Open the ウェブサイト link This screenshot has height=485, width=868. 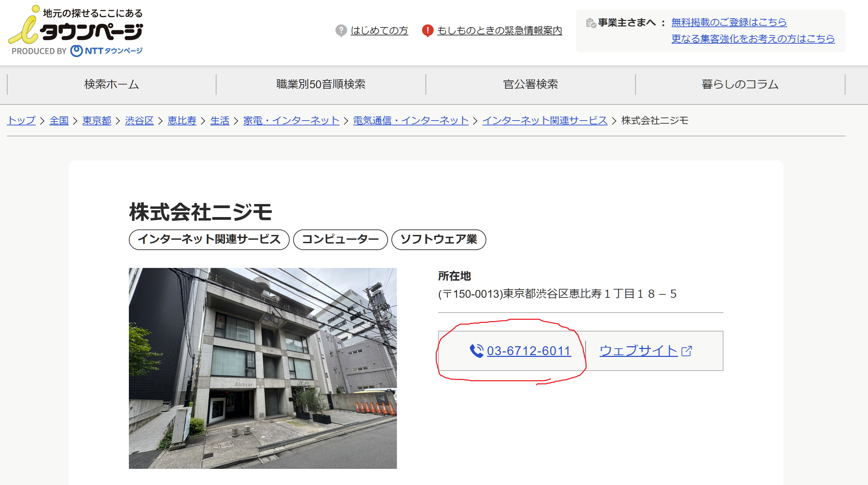[x=638, y=351]
